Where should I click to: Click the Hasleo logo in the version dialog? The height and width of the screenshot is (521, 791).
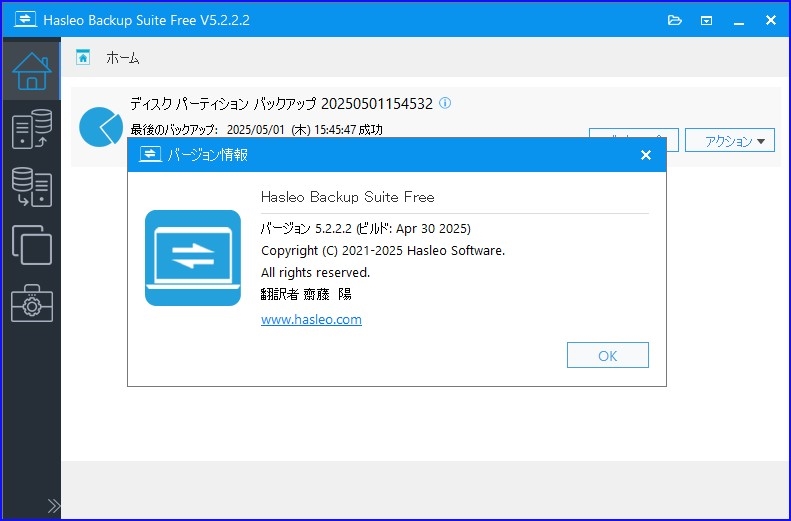point(193,258)
